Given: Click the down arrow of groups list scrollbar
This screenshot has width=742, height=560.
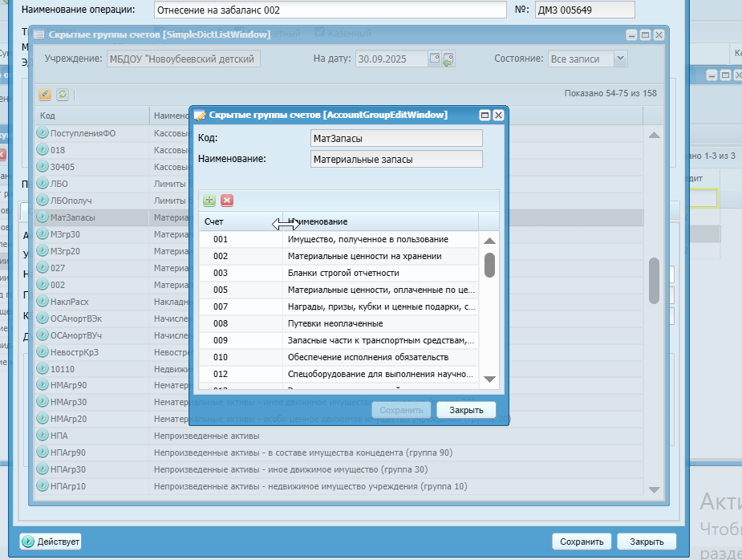Looking at the screenshot, I should point(655,490).
